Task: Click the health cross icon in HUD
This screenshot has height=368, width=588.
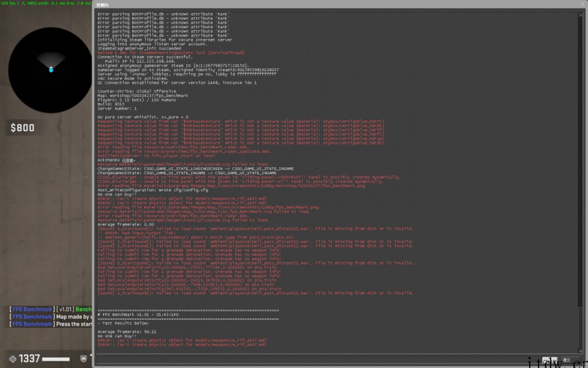Action: tap(13, 359)
